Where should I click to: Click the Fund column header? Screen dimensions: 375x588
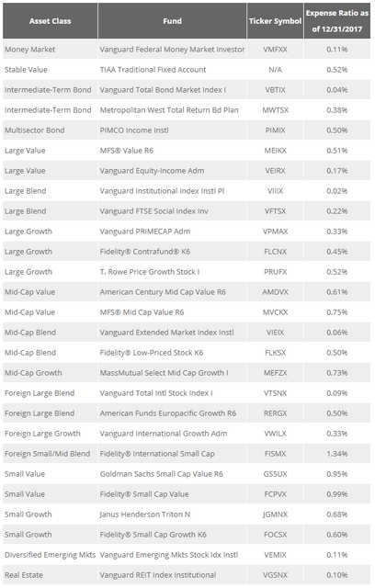[172, 21]
